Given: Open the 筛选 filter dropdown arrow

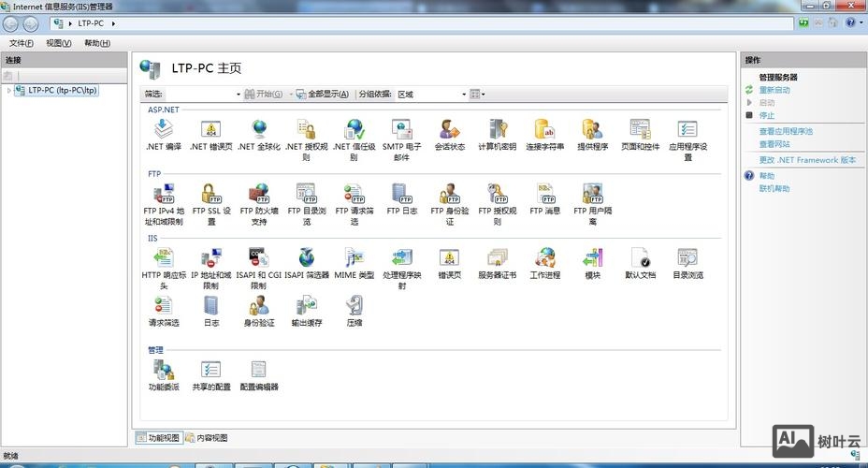Looking at the screenshot, I should (238, 95).
